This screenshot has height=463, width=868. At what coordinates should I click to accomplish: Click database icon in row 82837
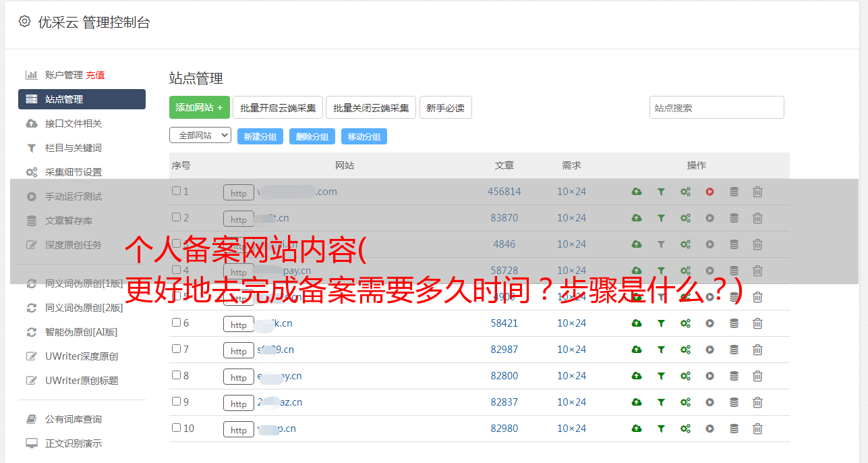click(x=734, y=402)
